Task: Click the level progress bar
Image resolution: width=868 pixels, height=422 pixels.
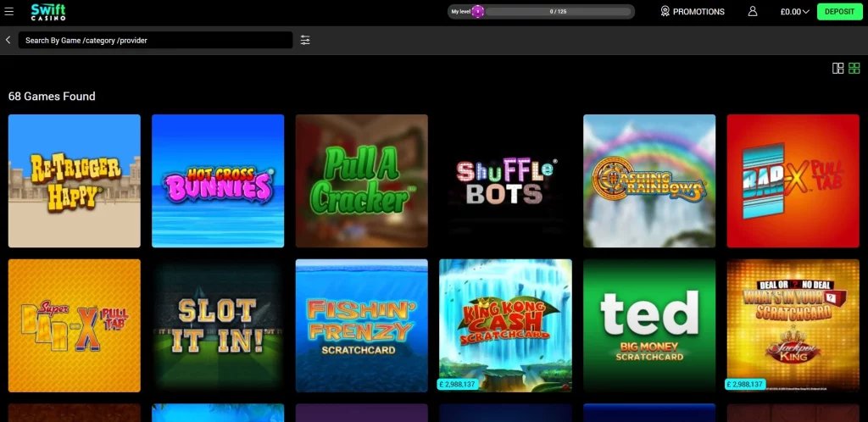Action: click(558, 12)
